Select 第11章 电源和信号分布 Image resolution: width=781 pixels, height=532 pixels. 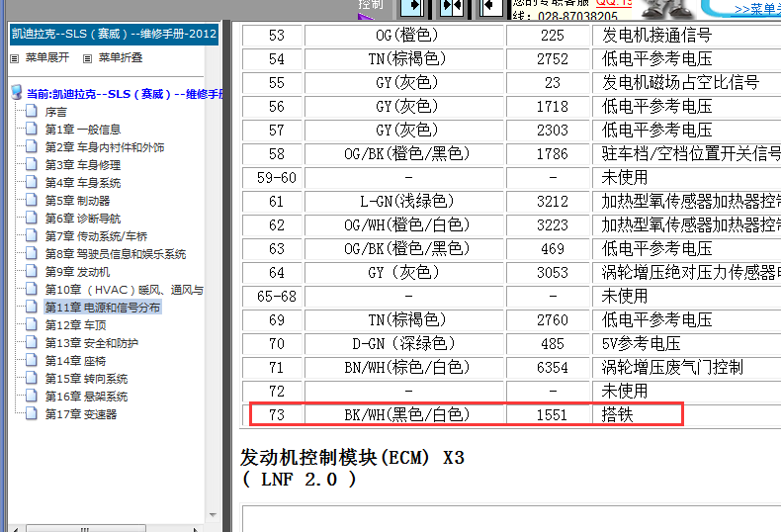pos(103,308)
